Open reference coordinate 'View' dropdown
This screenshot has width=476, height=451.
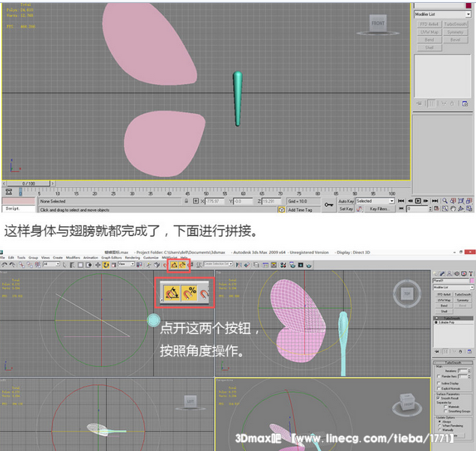point(126,264)
